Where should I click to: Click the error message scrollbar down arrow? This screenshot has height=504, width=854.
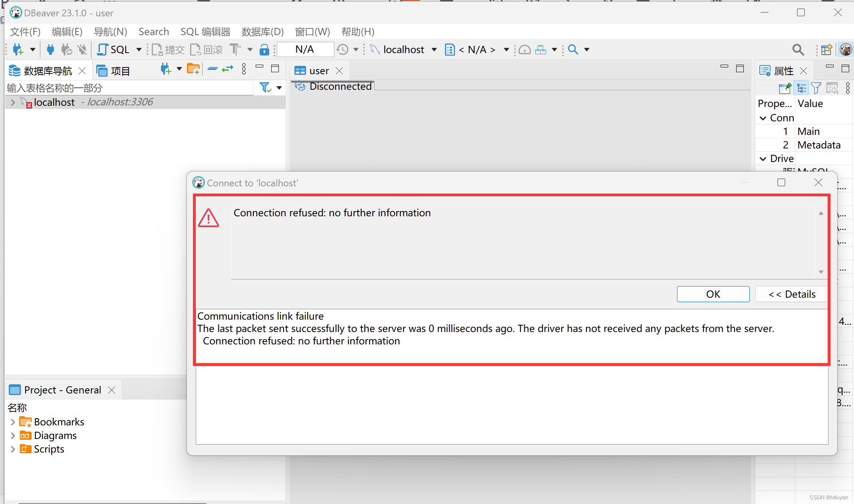(821, 272)
